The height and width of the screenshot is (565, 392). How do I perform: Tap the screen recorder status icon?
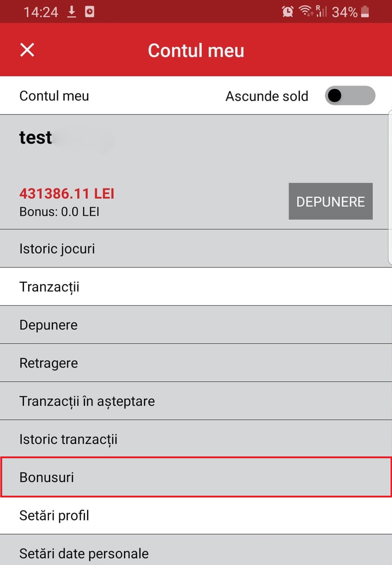90,12
